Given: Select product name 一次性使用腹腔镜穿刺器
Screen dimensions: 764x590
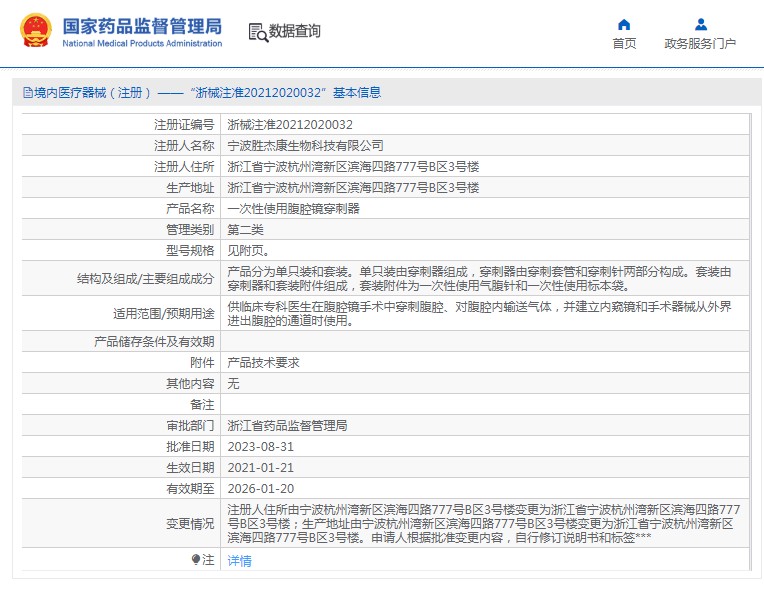Looking at the screenshot, I should [293, 209].
